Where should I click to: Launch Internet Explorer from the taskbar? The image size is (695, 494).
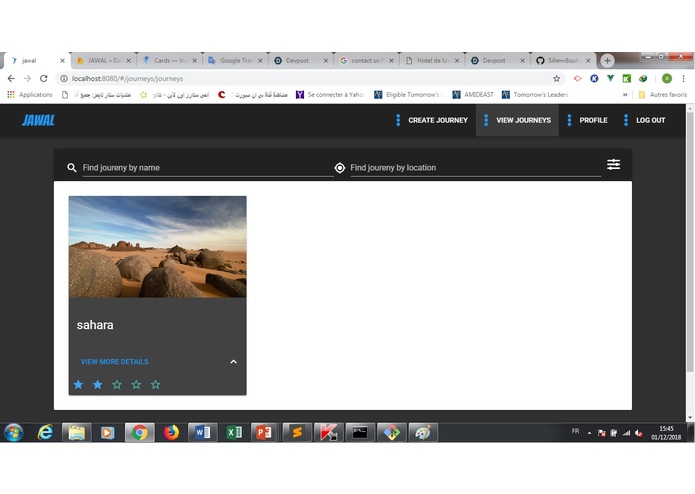45,432
